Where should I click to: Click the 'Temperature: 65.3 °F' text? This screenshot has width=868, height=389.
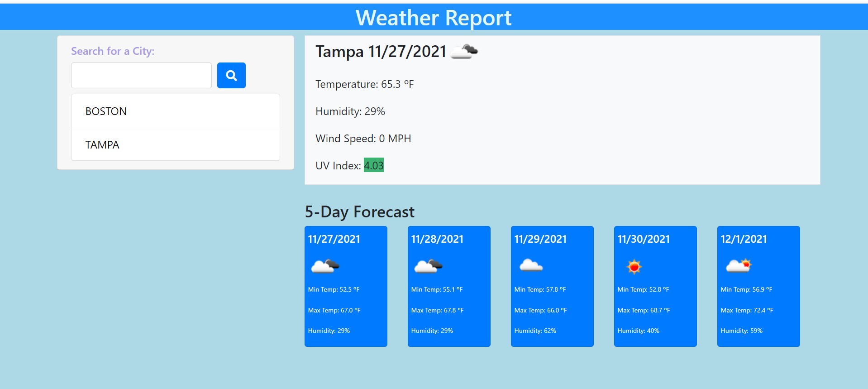pyautogui.click(x=365, y=84)
